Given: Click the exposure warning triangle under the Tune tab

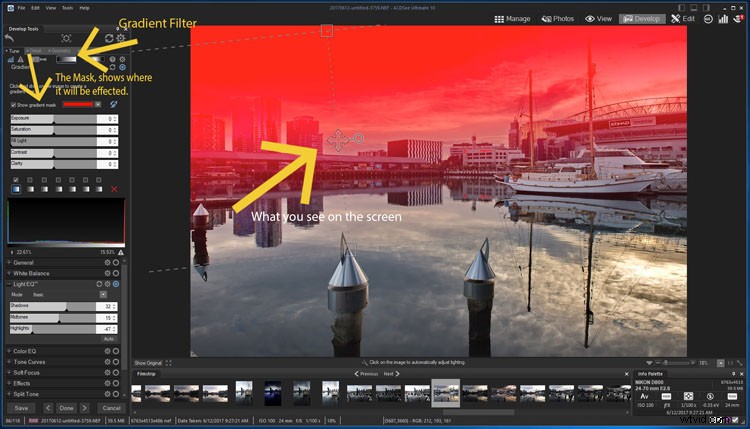Looking at the screenshot, I should point(21,59).
